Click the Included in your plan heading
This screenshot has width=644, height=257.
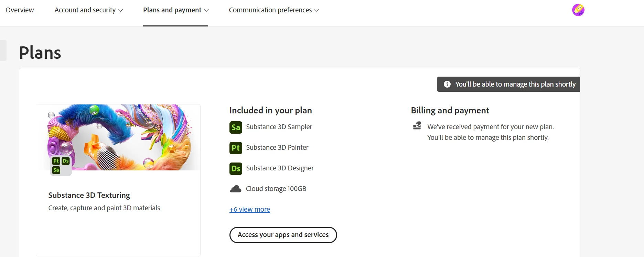point(271,110)
